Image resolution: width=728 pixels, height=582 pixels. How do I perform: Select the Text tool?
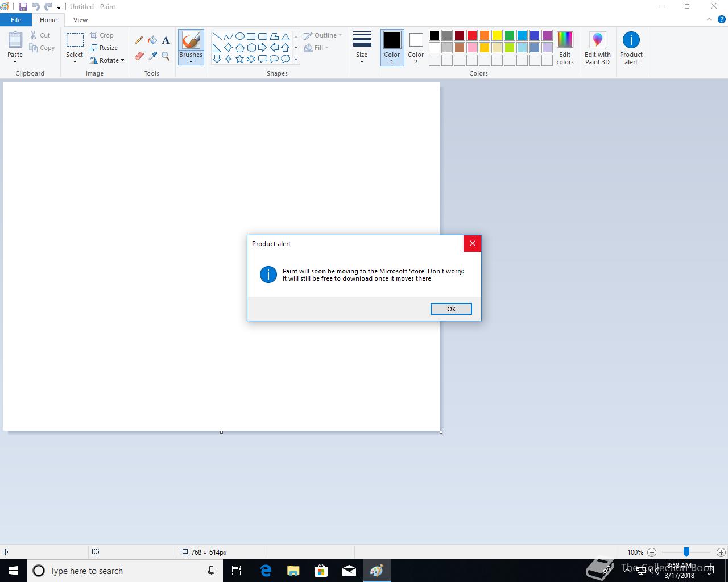pyautogui.click(x=166, y=40)
